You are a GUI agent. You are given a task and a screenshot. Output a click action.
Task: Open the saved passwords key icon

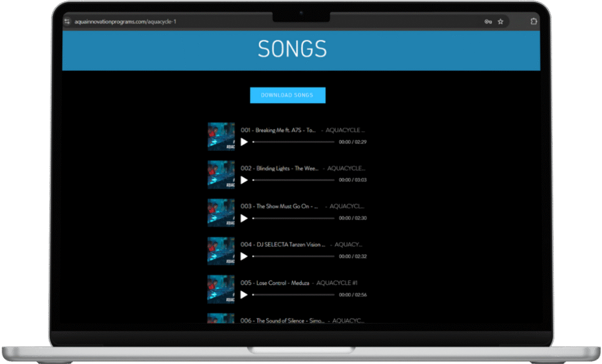click(488, 22)
